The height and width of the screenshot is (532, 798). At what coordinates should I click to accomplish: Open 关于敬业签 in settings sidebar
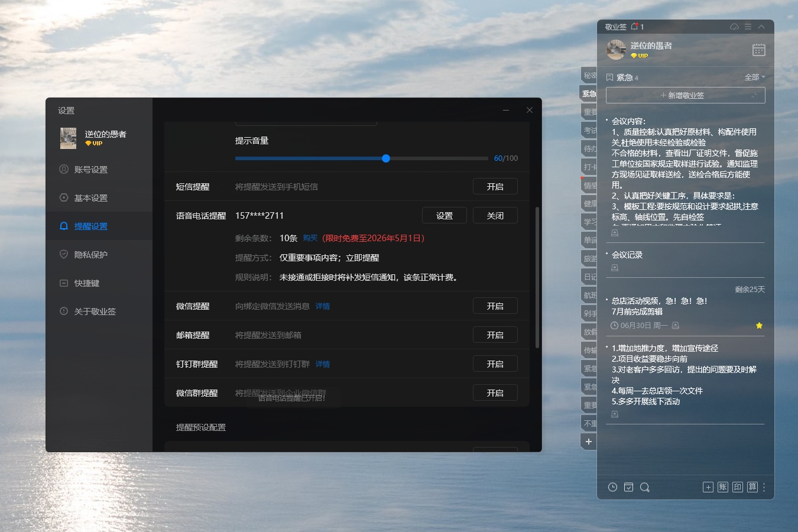pyautogui.click(x=99, y=312)
